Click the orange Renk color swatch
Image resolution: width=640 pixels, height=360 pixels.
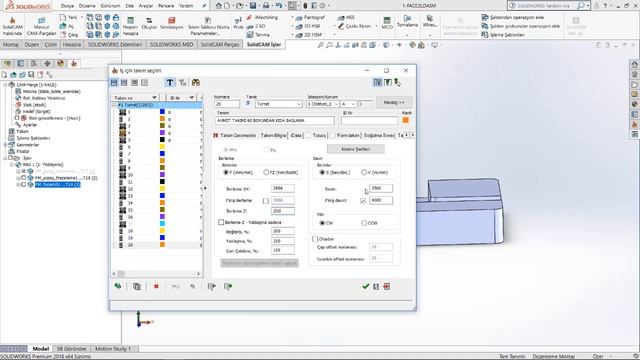406,120
